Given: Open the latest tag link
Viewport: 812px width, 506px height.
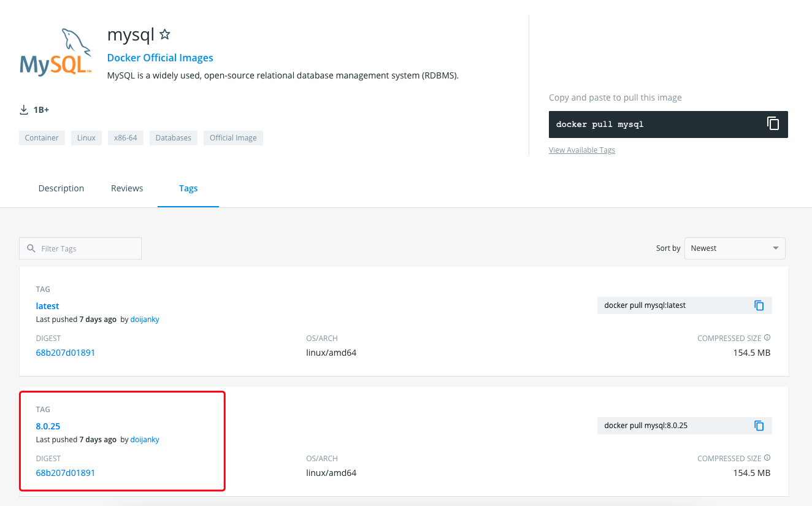Looking at the screenshot, I should coord(48,306).
